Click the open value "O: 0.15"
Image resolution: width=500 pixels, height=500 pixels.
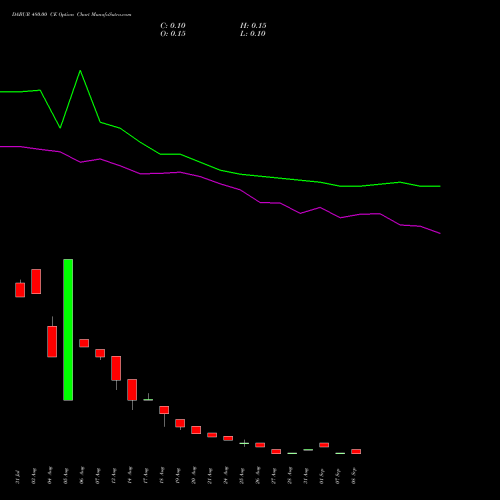pyautogui.click(x=173, y=34)
